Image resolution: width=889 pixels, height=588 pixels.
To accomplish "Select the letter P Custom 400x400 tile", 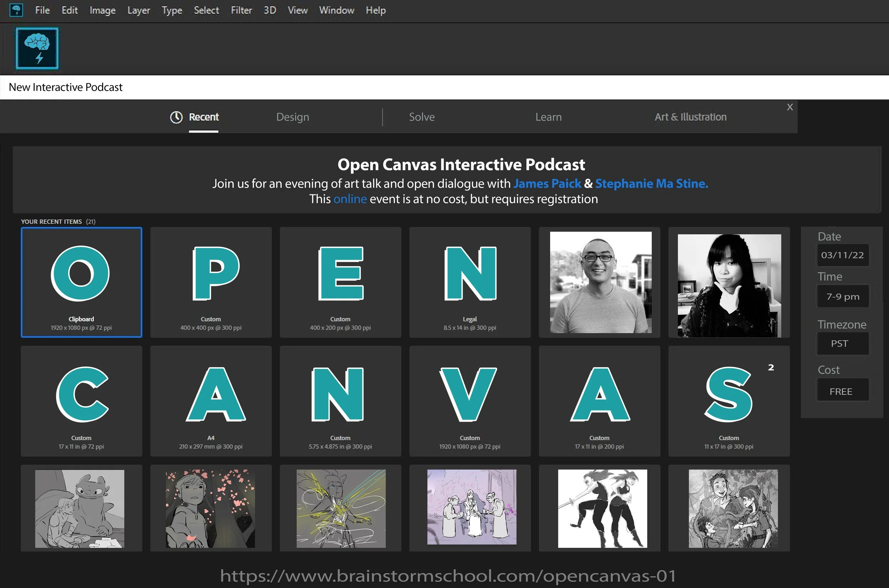I will (211, 282).
